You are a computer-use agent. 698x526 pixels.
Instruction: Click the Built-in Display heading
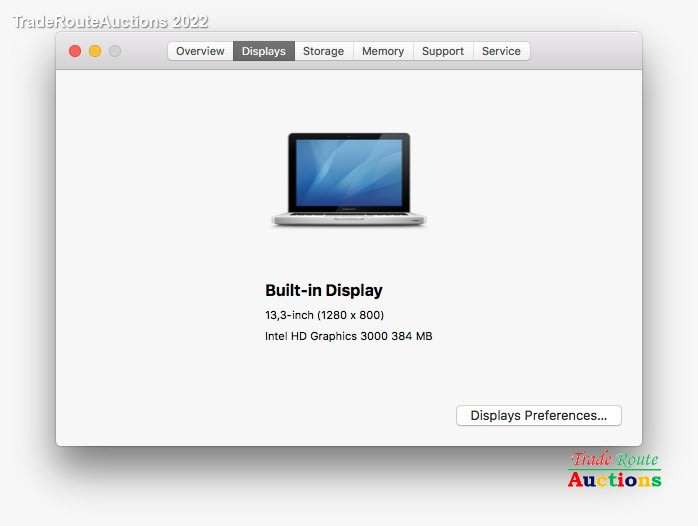pos(324,290)
